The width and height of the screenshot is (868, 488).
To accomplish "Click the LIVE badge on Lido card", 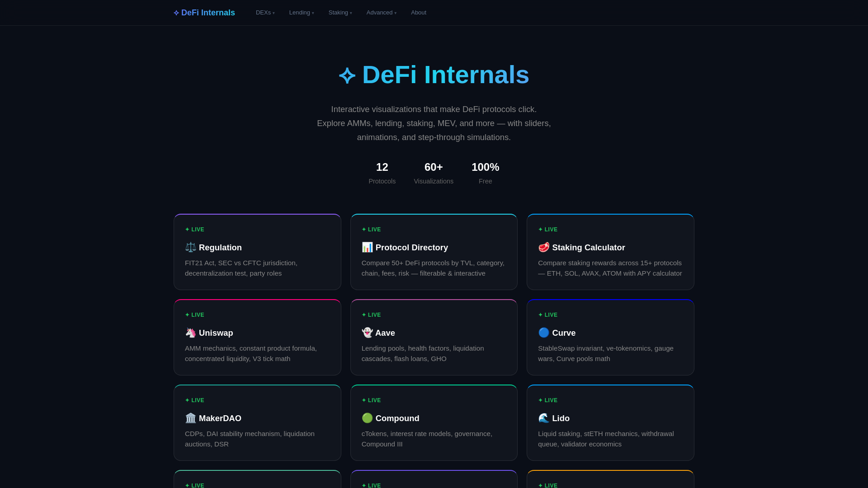I will [548, 400].
